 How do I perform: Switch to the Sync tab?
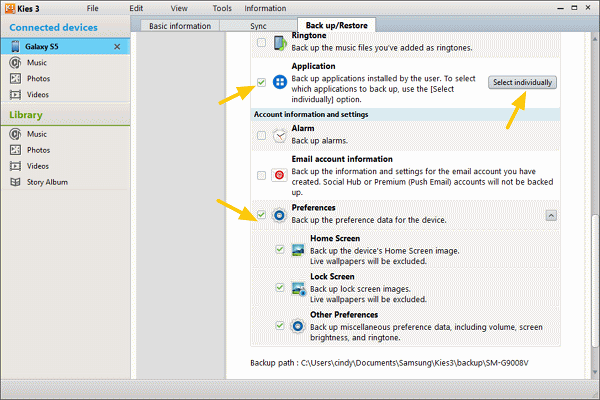[x=258, y=26]
